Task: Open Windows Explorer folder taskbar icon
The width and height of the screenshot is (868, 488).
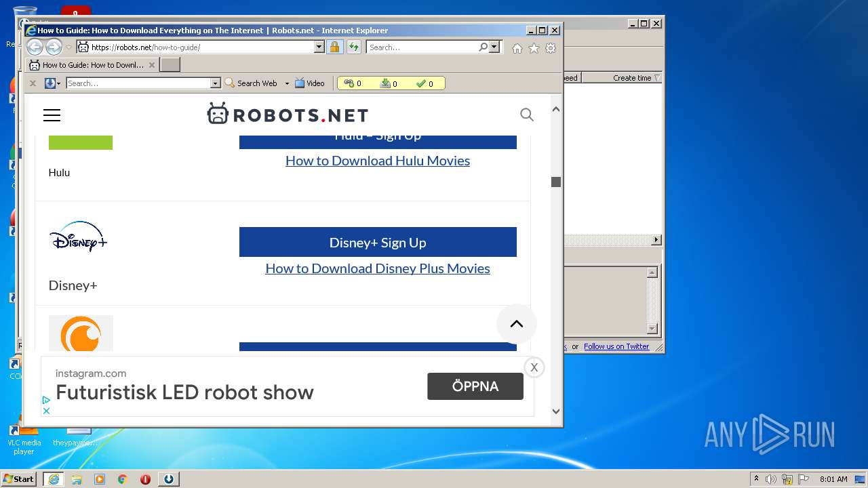Action: [x=77, y=479]
